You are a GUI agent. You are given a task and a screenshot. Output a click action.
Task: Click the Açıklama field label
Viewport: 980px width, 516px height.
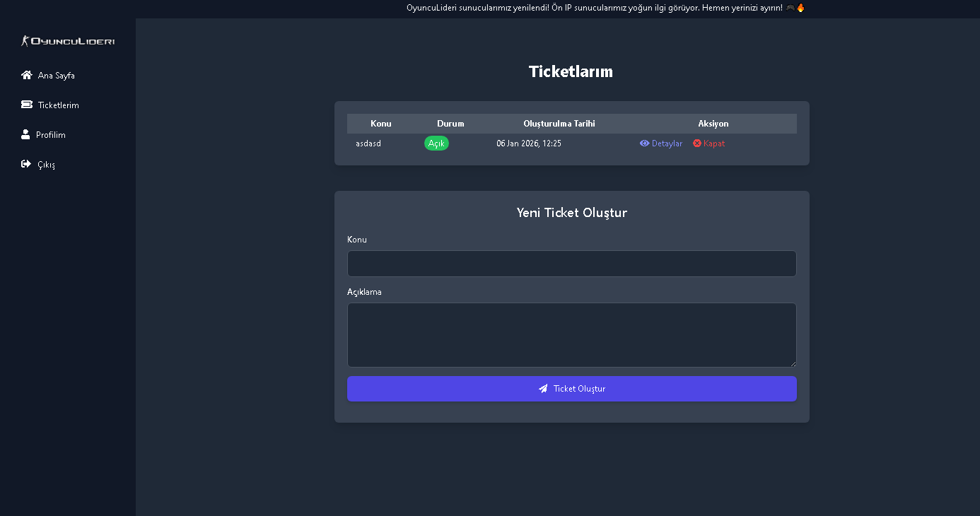pos(364,292)
